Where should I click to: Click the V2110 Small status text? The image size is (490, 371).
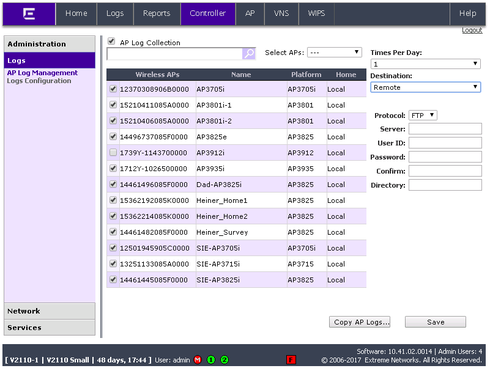68,360
